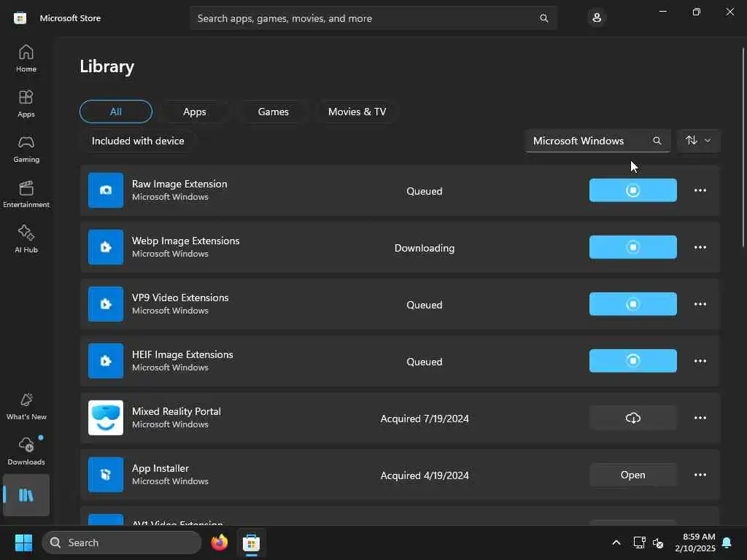Click the Library page heading
Image resolution: width=747 pixels, height=560 pixels.
point(107,66)
